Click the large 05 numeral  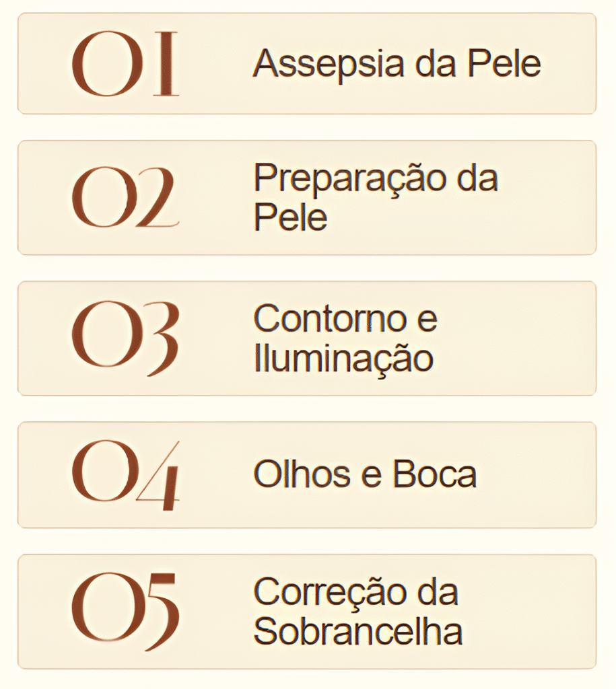click(125, 611)
